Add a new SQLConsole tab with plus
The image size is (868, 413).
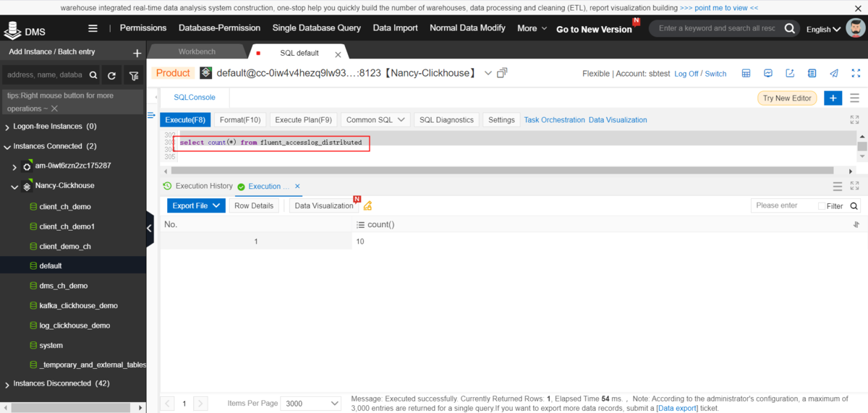pyautogui.click(x=833, y=98)
